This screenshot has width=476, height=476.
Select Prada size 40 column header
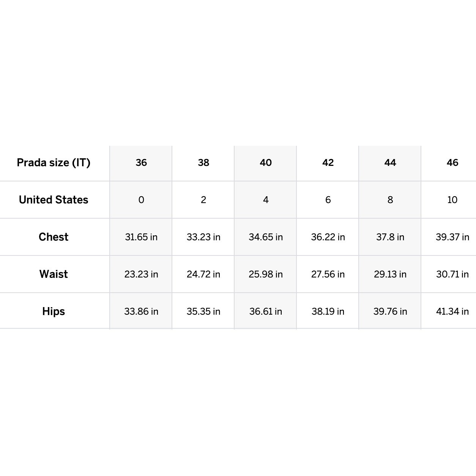(x=266, y=162)
